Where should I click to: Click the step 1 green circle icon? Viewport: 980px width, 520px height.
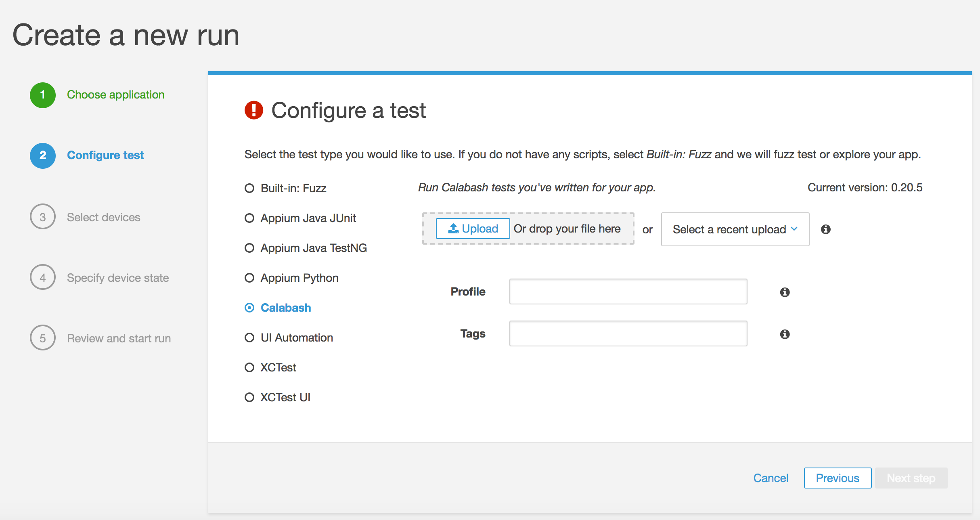pos(43,95)
